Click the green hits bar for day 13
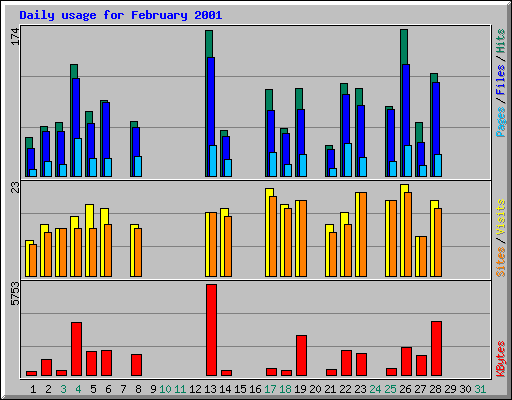 209,44
